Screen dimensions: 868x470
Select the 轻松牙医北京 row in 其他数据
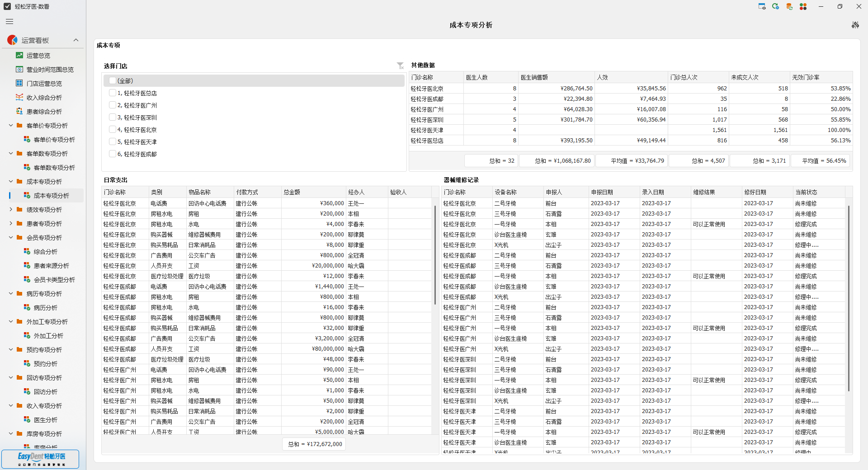click(631, 88)
